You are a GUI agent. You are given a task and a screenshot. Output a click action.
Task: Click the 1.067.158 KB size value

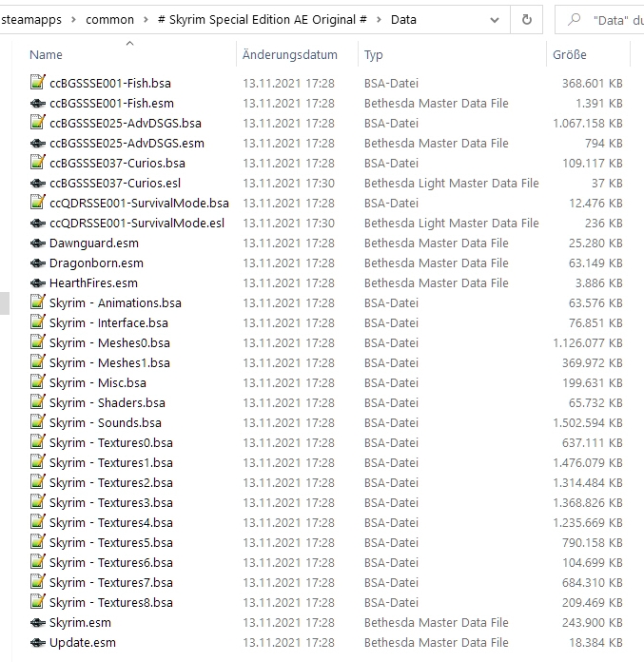click(588, 124)
